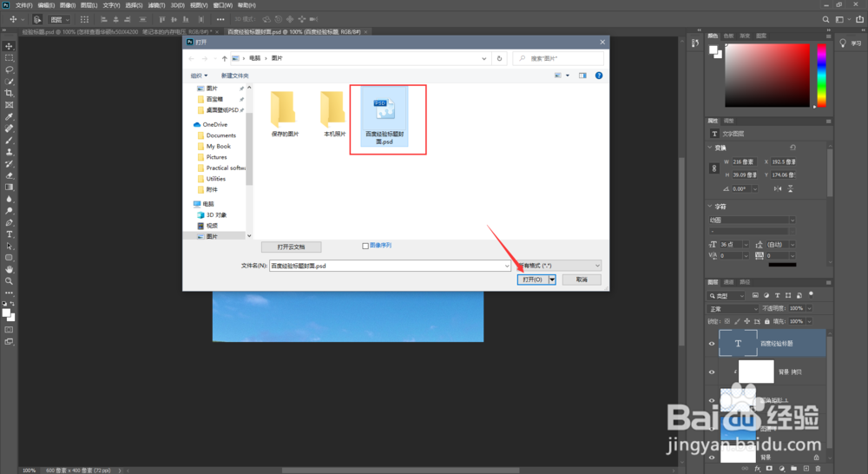This screenshot has width=868, height=474.
Task: Toggle the preview pane in Open dialog
Action: click(582, 76)
